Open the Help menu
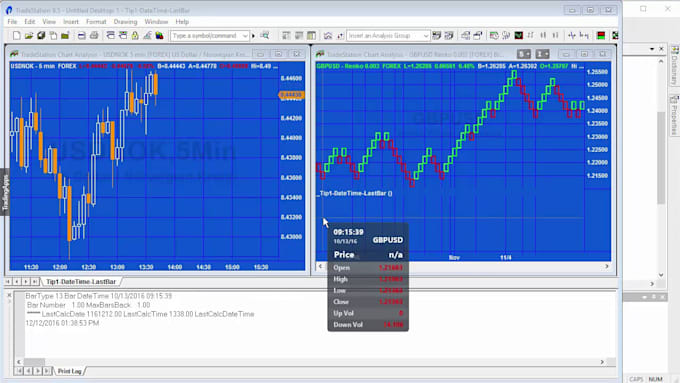 (182, 22)
